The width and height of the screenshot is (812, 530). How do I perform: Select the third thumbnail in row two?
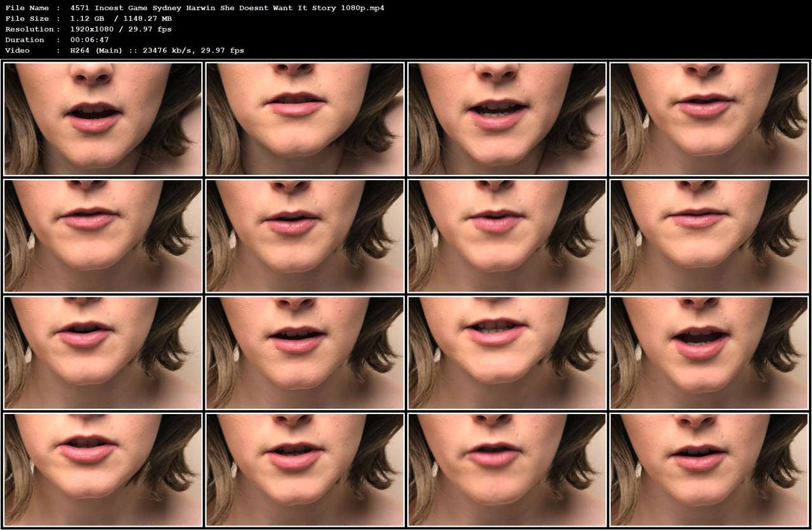507,236
